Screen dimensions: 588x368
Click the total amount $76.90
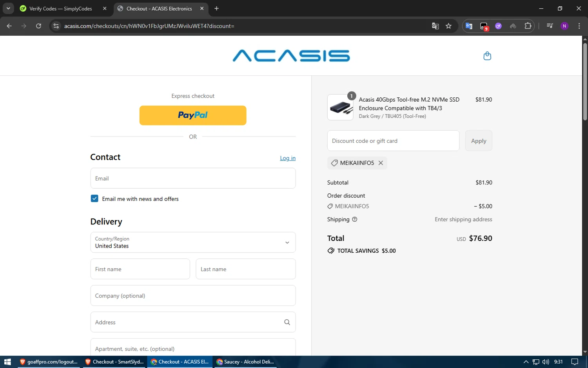481,238
